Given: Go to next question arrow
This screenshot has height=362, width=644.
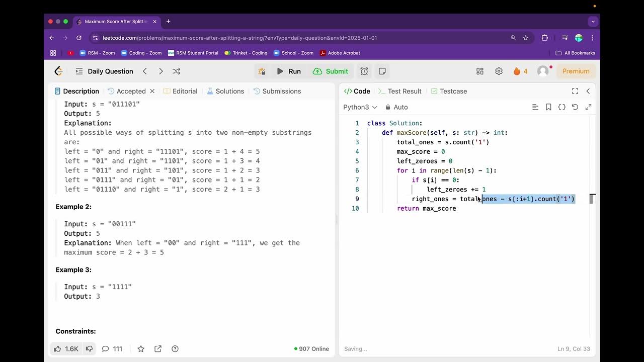Looking at the screenshot, I should [x=160, y=71].
